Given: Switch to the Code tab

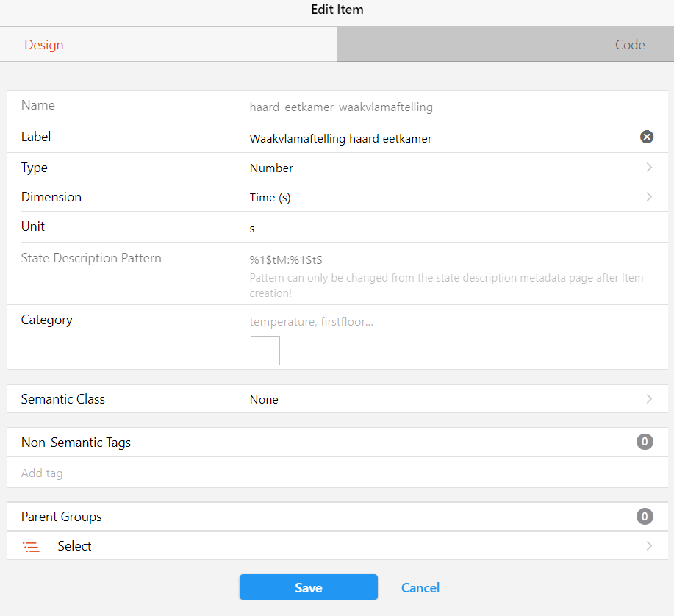Looking at the screenshot, I should 630,45.
